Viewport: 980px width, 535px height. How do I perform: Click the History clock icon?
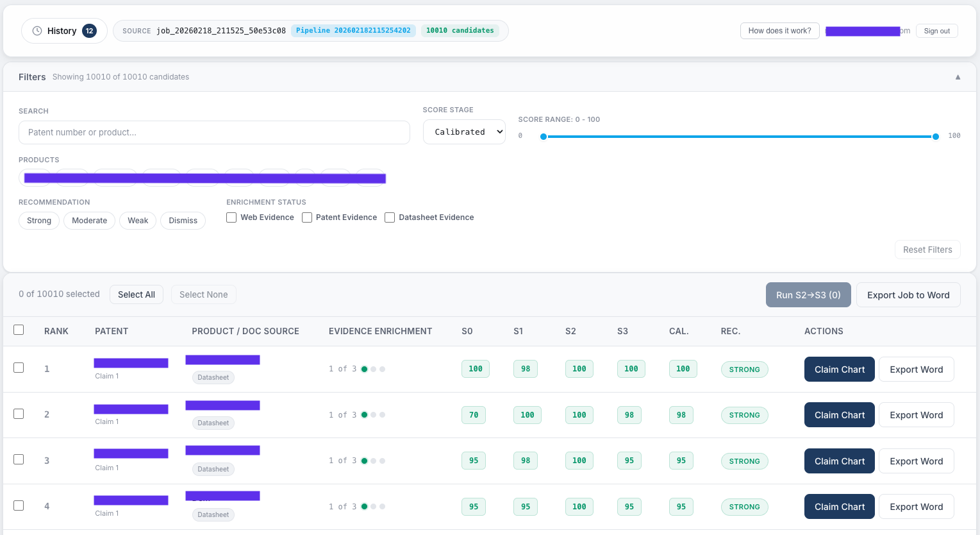click(x=38, y=30)
